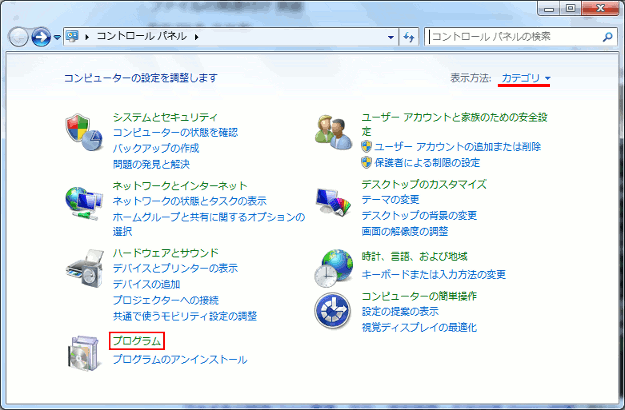This screenshot has height=410, width=625.
Task: Click the コントロール パネル breadcrumb in address bar
Action: [142, 37]
